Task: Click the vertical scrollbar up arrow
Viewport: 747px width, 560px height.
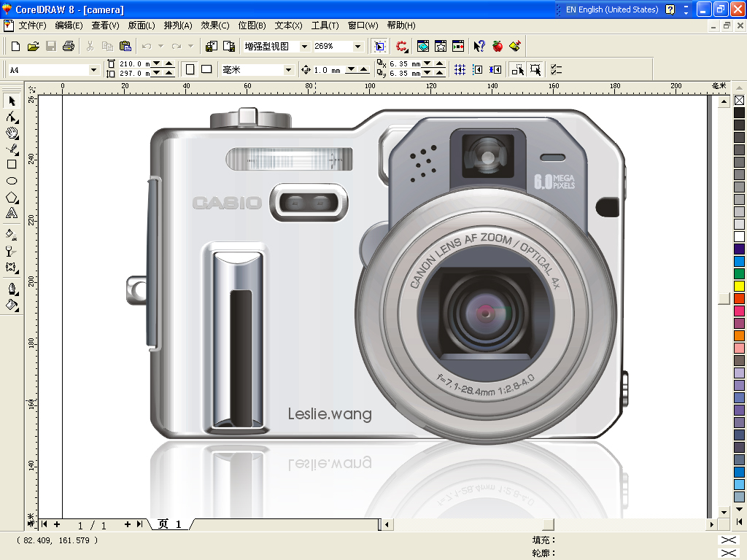Action: click(724, 101)
